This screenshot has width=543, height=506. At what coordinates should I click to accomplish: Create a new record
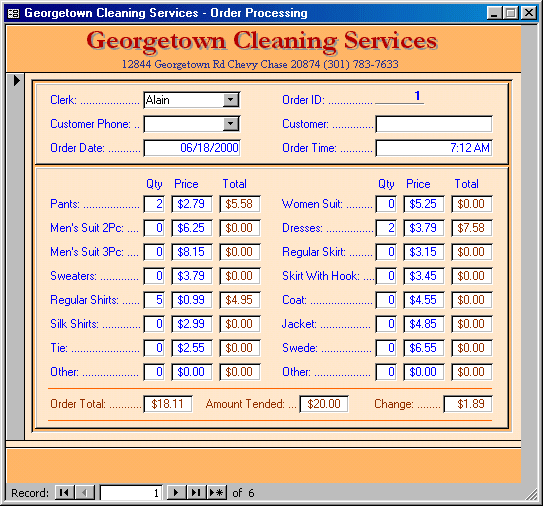[x=217, y=492]
